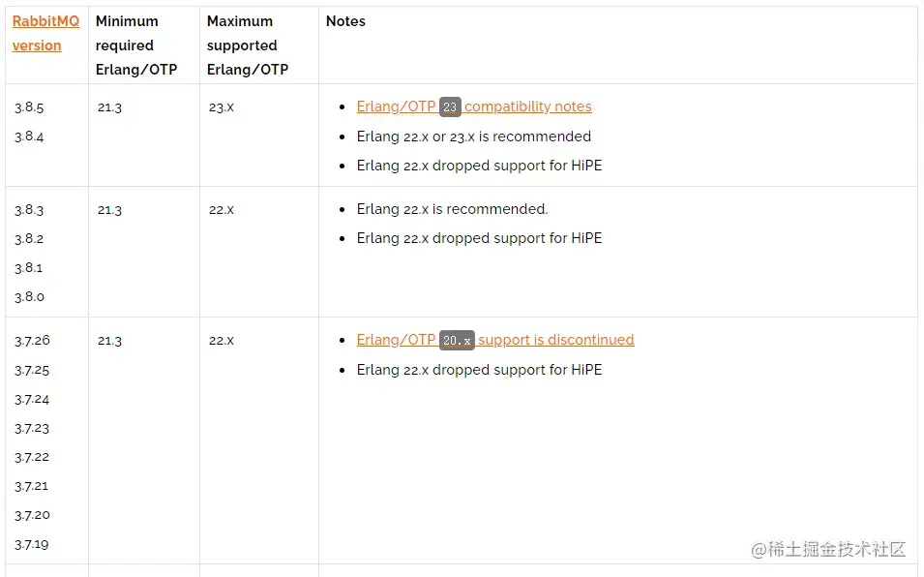Open Erlang/OTP 23 compatibility notes link
This screenshot has width=924, height=577.
474,106
